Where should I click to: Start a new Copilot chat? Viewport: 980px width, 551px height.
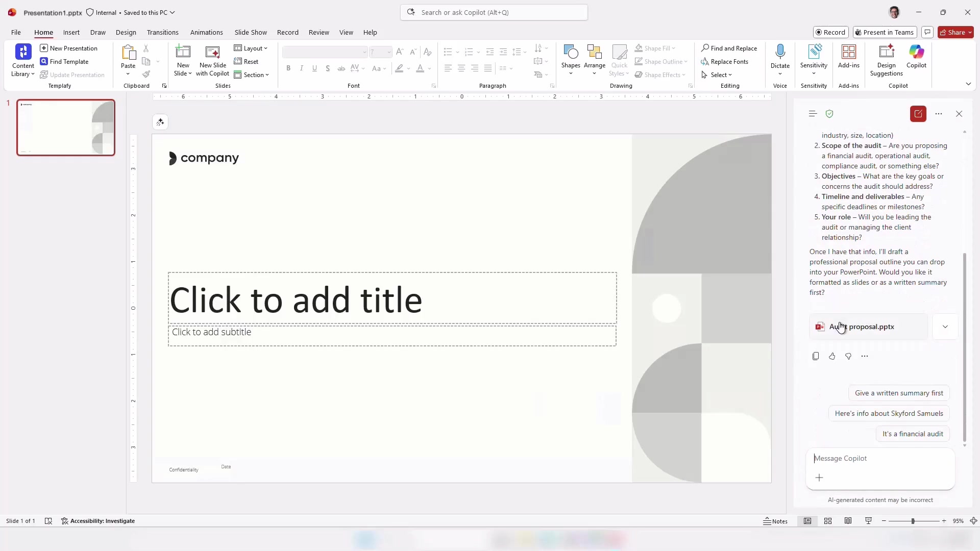[x=918, y=114]
